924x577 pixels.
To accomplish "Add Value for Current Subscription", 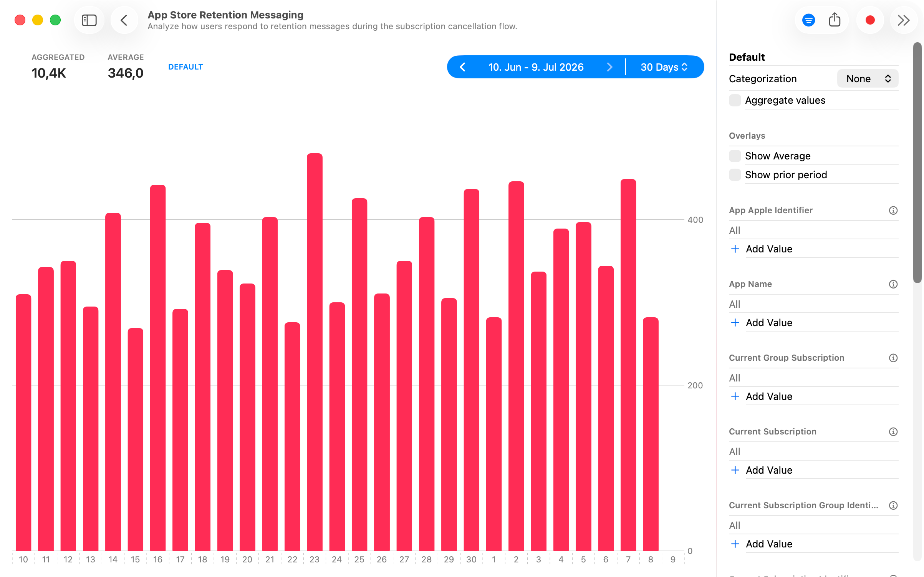I will 769,470.
